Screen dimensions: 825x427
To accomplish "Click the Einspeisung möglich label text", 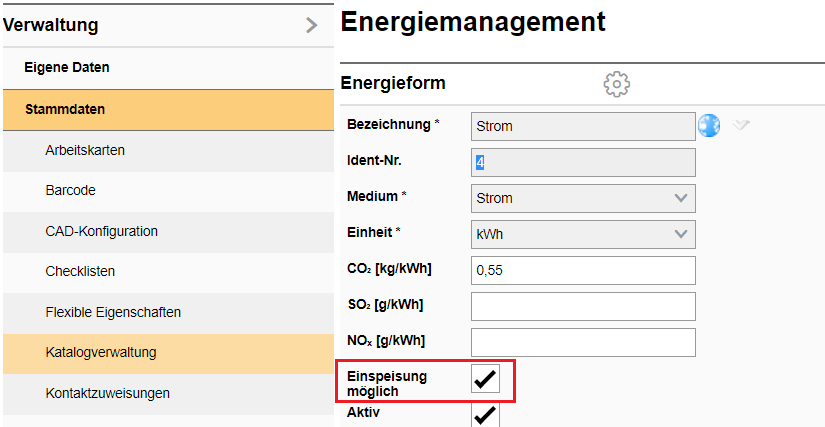I will point(387,384).
